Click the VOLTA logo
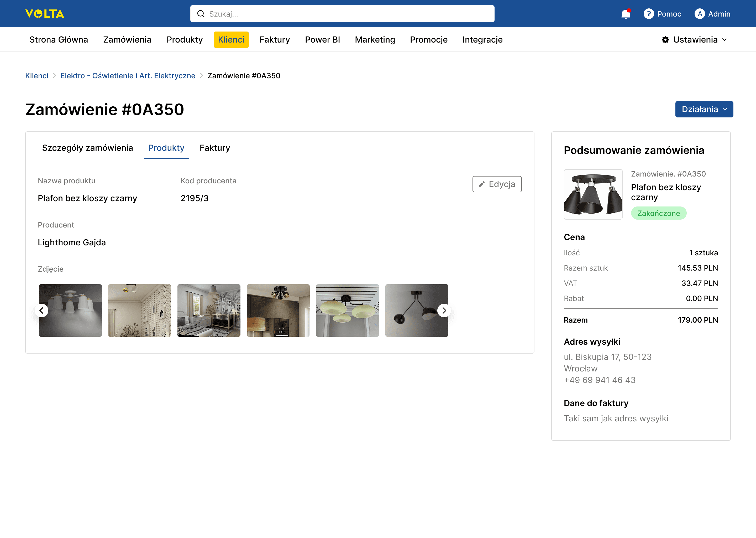The image size is (756, 538). coord(45,14)
